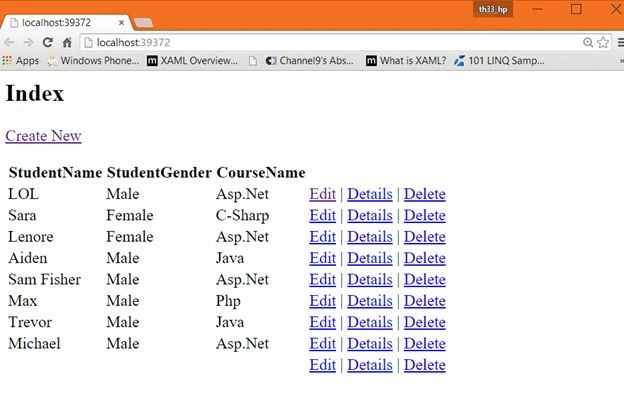Viewport: 624px width, 398px height.
Task: Open Details for Sam Fisher
Action: (x=370, y=280)
